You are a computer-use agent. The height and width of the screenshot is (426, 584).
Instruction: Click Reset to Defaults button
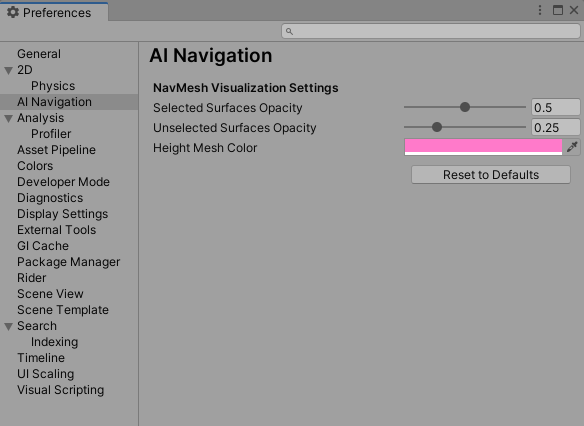(491, 175)
